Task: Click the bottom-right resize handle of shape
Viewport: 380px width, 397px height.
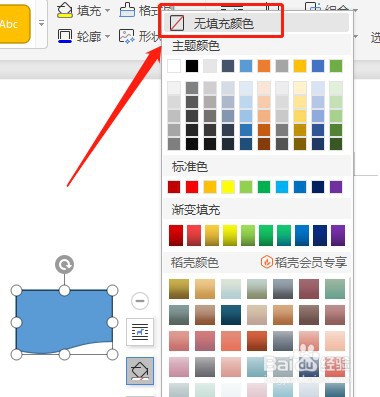Action: pyautogui.click(x=112, y=354)
